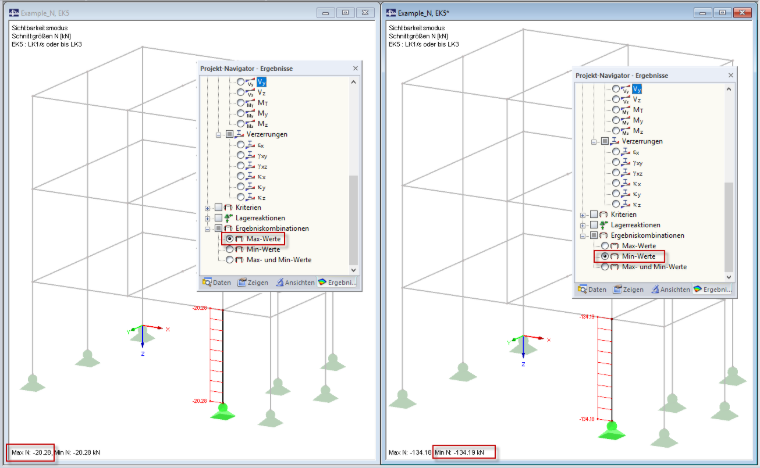Collapse Verzerrungen node in left navigator
The image size is (760, 468).
(218, 135)
